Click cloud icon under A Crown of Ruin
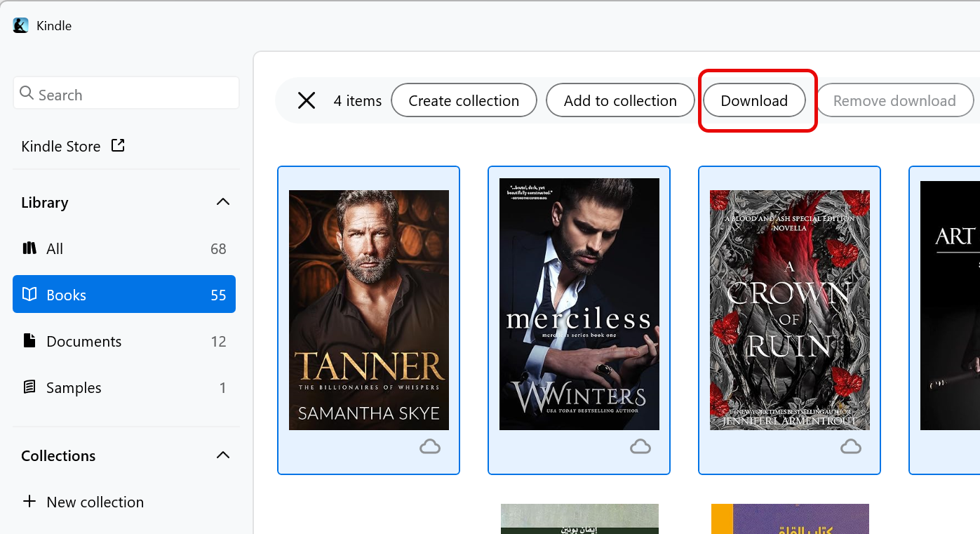The image size is (980, 534). [851, 446]
